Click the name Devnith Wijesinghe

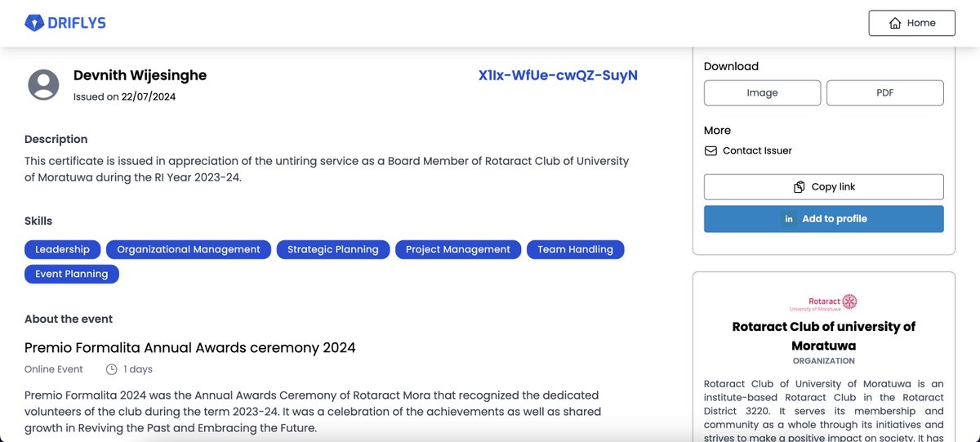pyautogui.click(x=140, y=75)
